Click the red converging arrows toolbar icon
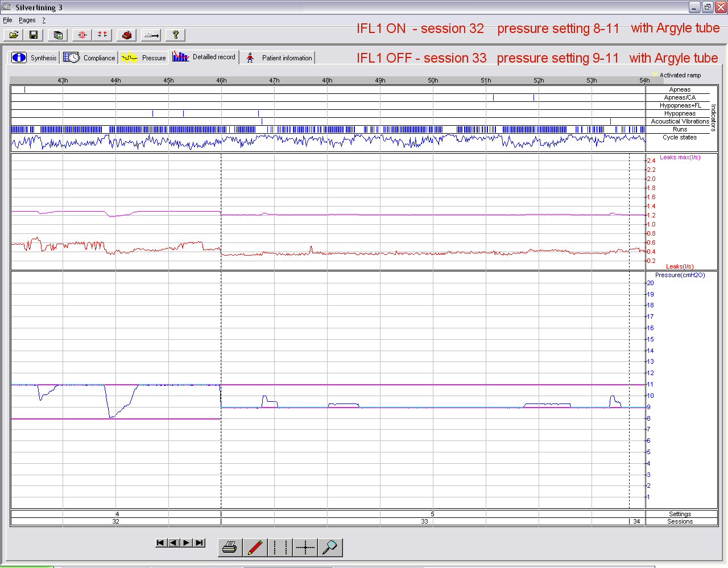 tap(102, 35)
